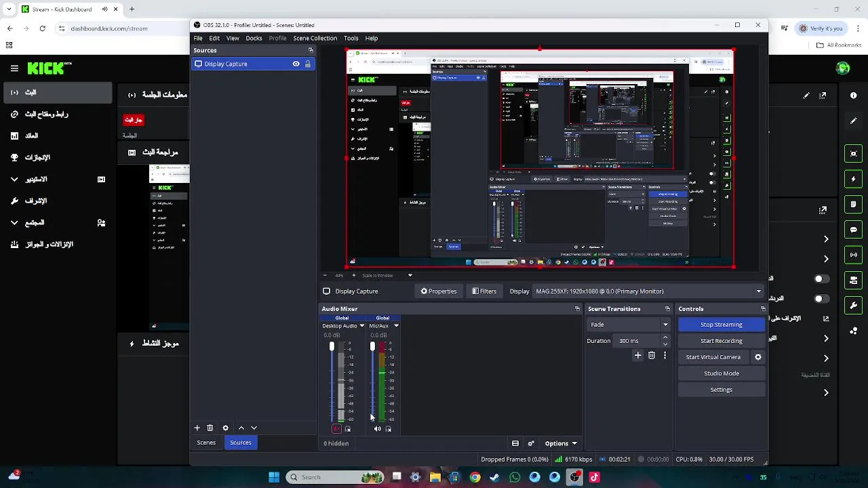The height and width of the screenshot is (488, 868).
Task: Switch to the Sources tab
Action: click(x=241, y=443)
